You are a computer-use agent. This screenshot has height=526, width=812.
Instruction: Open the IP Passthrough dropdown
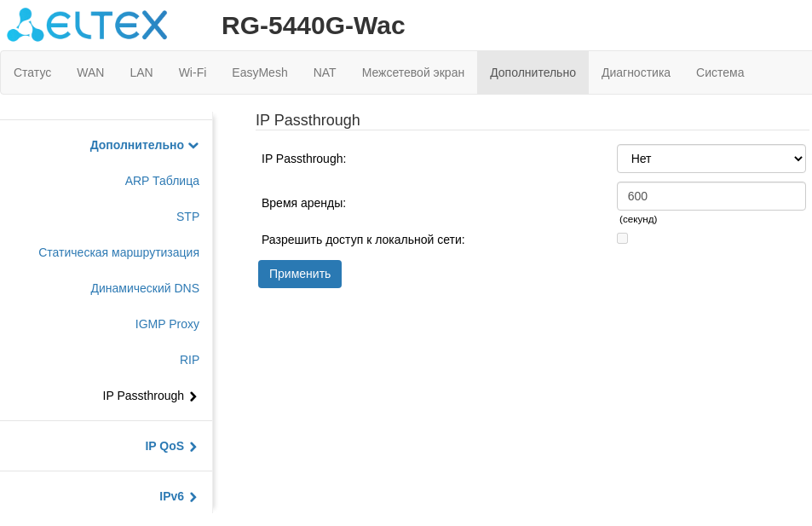(711, 159)
